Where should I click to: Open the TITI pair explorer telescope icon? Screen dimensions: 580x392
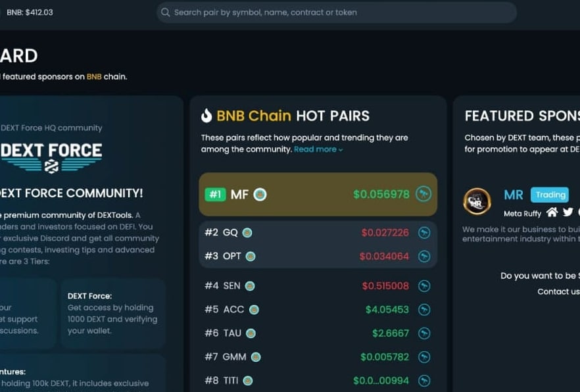tap(424, 381)
